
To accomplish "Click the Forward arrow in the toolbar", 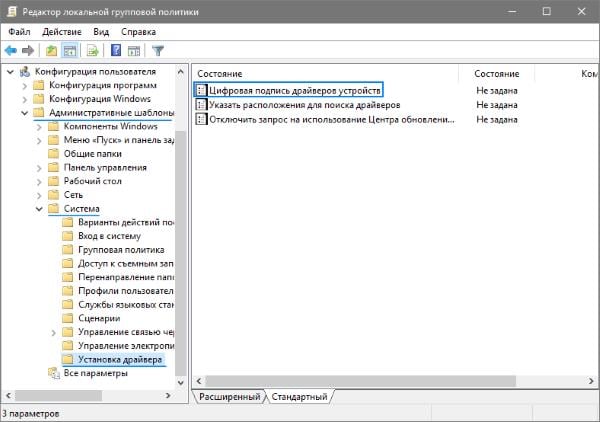I will pos(28,50).
